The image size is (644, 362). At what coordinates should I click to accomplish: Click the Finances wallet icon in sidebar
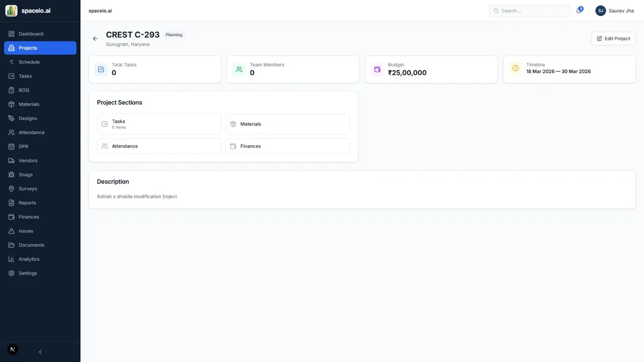pos(12,217)
